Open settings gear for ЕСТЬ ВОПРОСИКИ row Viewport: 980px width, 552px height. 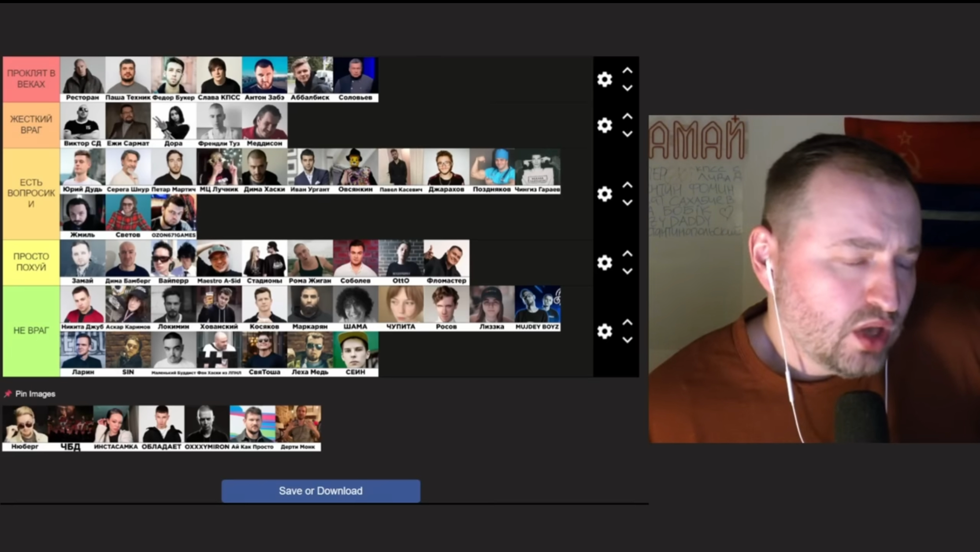pos(605,194)
